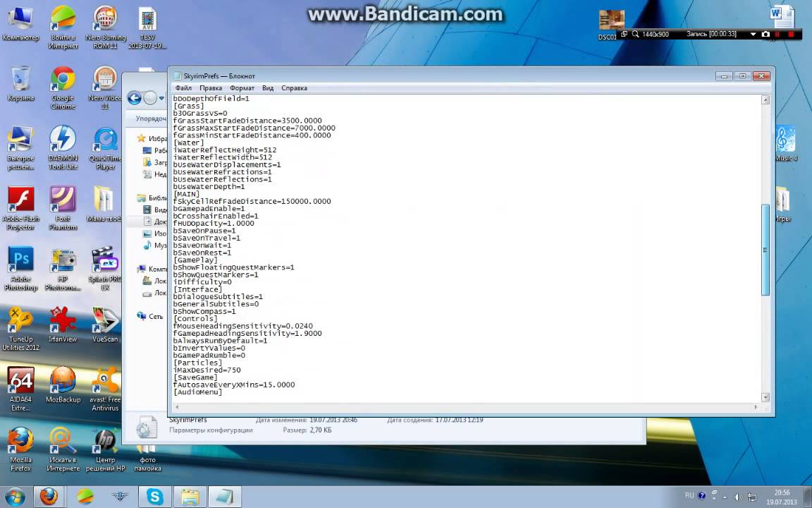Screen dimensions: 812x508
Task: Click the line bShowCompass=1
Action: pyautogui.click(x=204, y=312)
